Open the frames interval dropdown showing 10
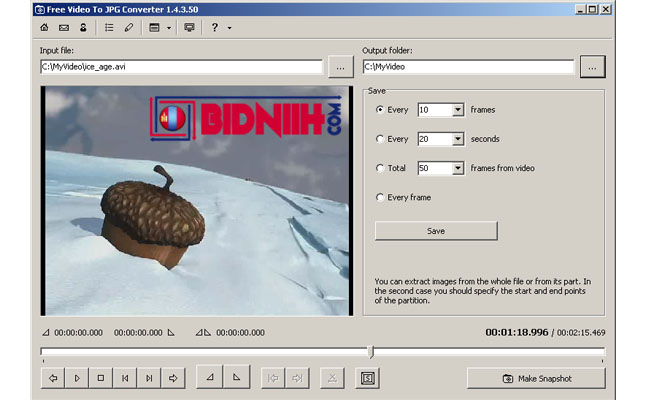Viewport: 650px width, 400px height. tap(458, 110)
